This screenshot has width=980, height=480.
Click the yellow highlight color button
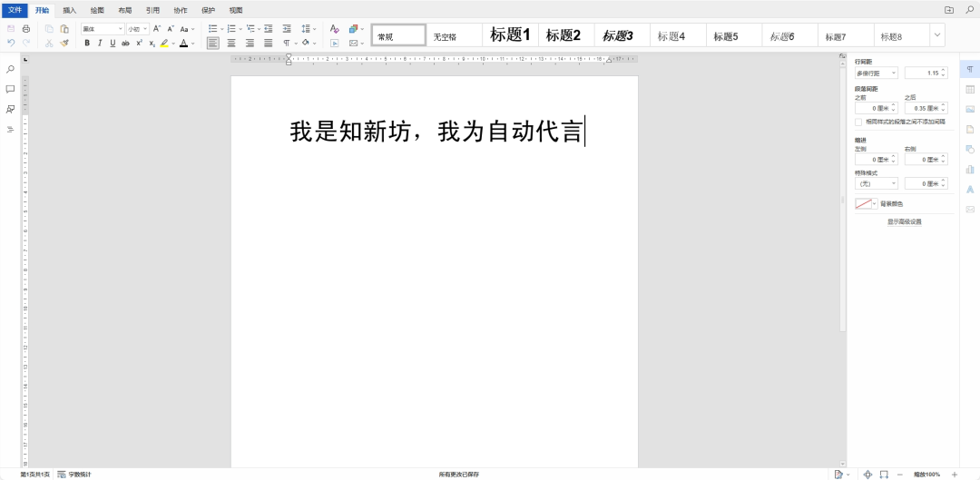point(163,44)
